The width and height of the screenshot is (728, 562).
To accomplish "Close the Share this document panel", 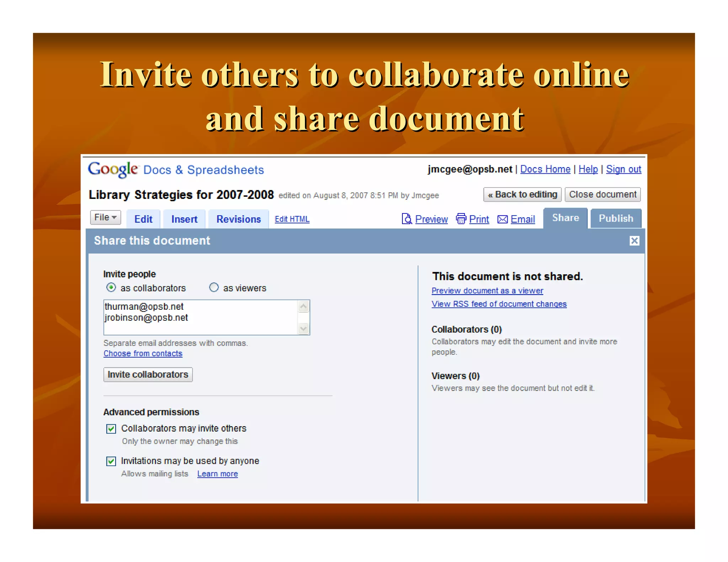I will [634, 241].
